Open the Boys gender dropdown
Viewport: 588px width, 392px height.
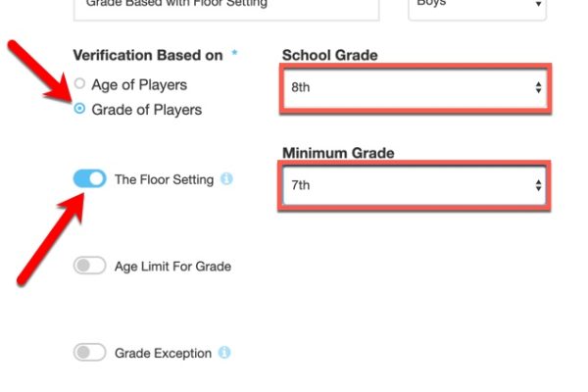pyautogui.click(x=477, y=7)
